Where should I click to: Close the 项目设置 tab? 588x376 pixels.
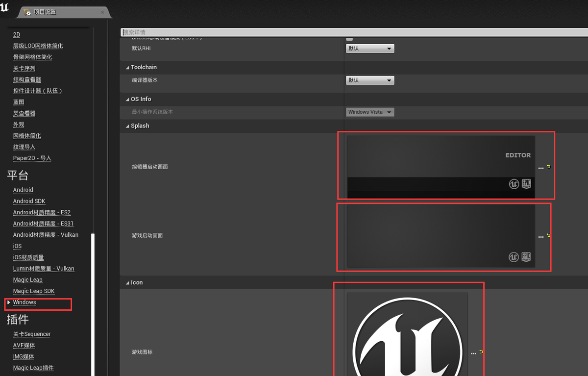[x=102, y=12]
